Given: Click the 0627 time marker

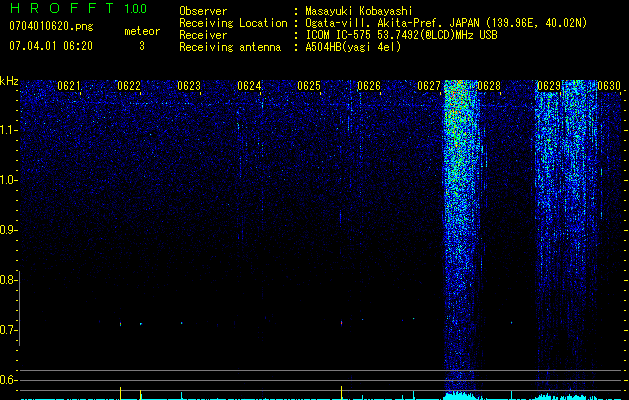Looking at the screenshot, I should (x=429, y=86).
